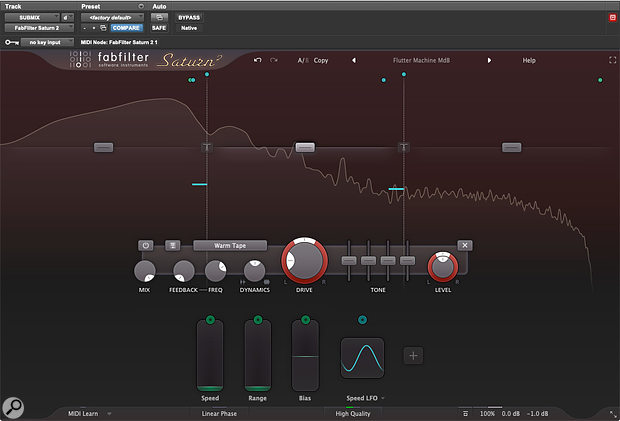Image resolution: width=620 pixels, height=421 pixels.
Task: Toggle High Quality mode
Action: coord(353,413)
